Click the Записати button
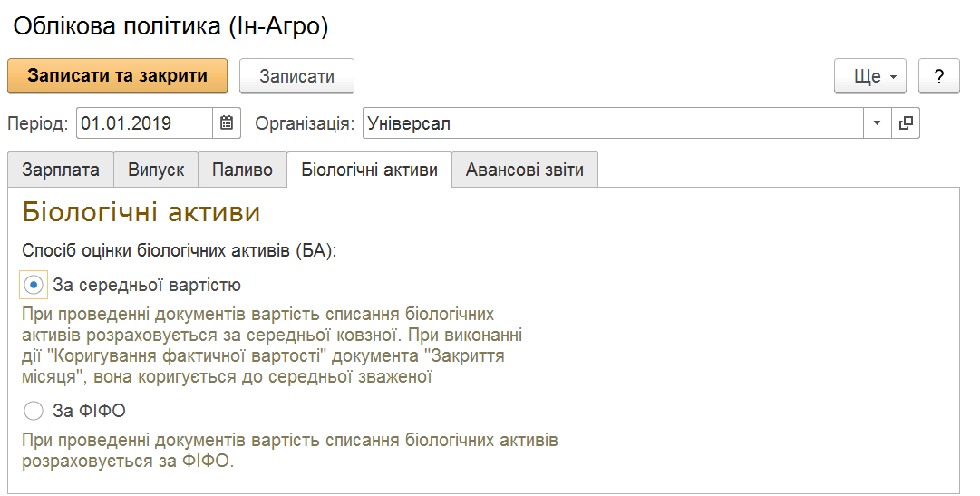The image size is (980, 496). tap(296, 76)
